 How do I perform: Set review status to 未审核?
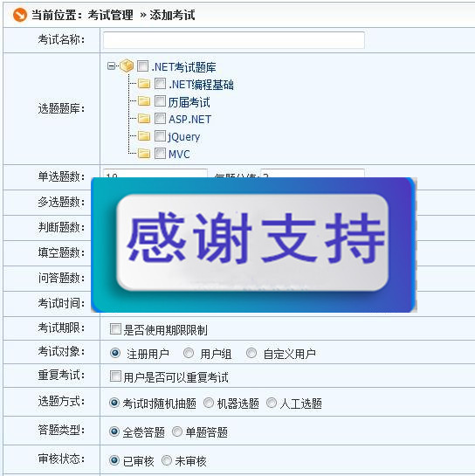coord(167,460)
